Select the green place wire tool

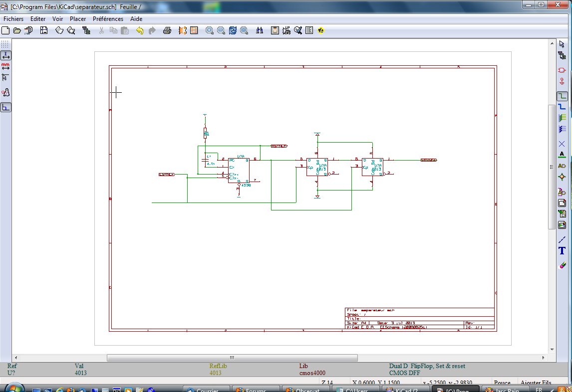point(562,96)
